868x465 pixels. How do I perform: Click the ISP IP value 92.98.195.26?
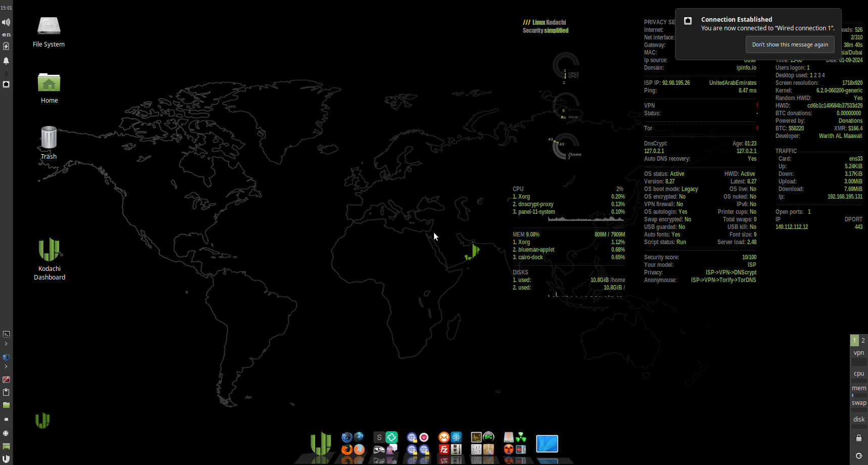click(x=676, y=83)
